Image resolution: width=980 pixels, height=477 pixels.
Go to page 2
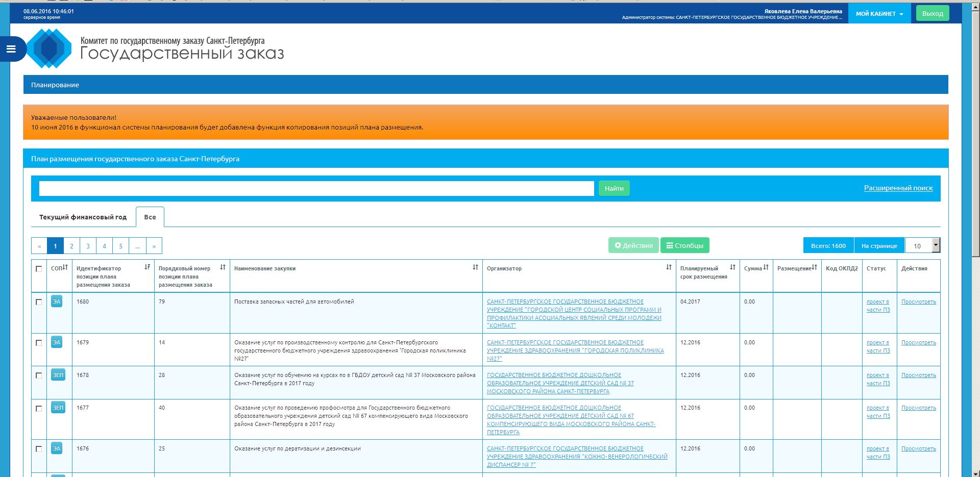[x=71, y=246]
